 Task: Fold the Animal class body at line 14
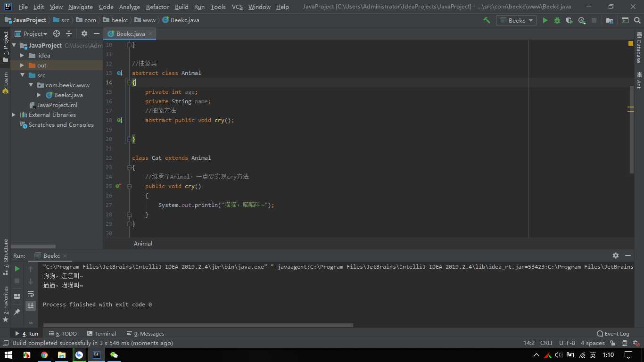click(130, 82)
